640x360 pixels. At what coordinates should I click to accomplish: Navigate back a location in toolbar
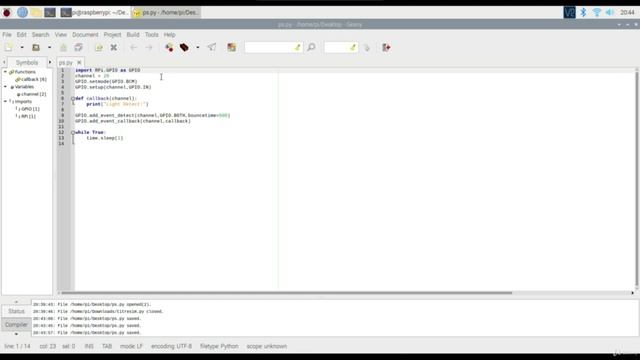click(133, 47)
